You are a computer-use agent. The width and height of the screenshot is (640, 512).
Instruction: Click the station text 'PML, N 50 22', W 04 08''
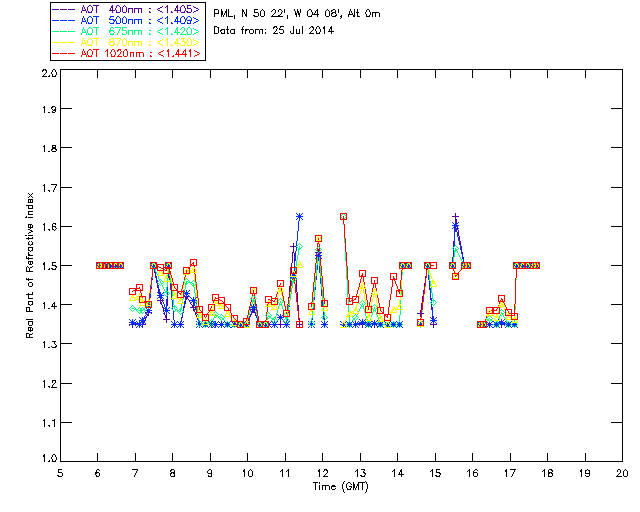[278, 14]
